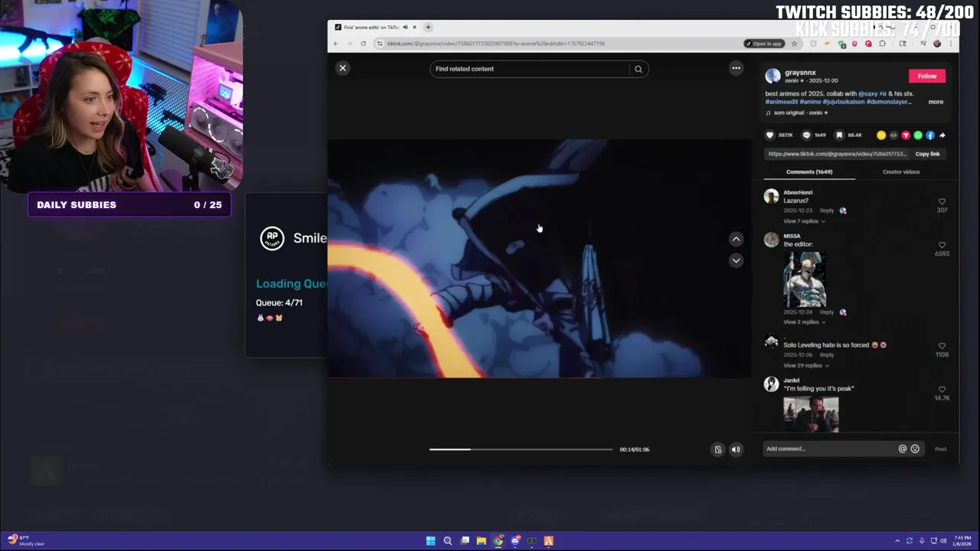Reload the browser page
The image size is (980, 551).
point(363,44)
